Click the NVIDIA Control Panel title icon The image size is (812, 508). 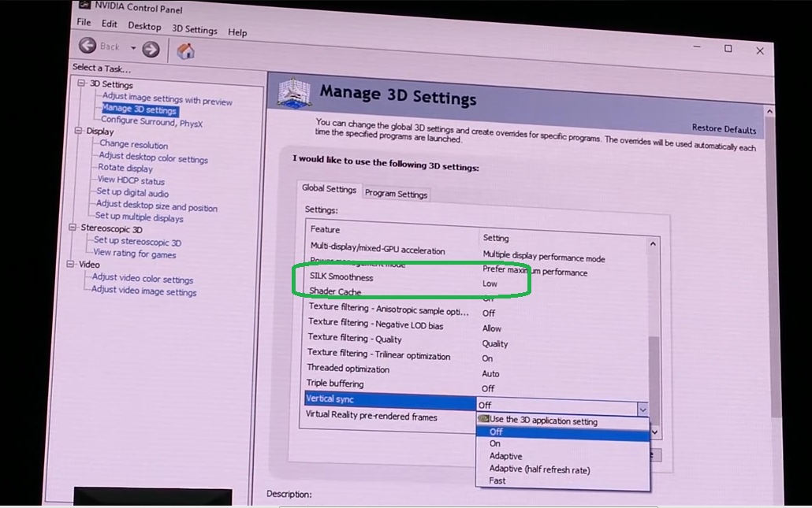84,4
